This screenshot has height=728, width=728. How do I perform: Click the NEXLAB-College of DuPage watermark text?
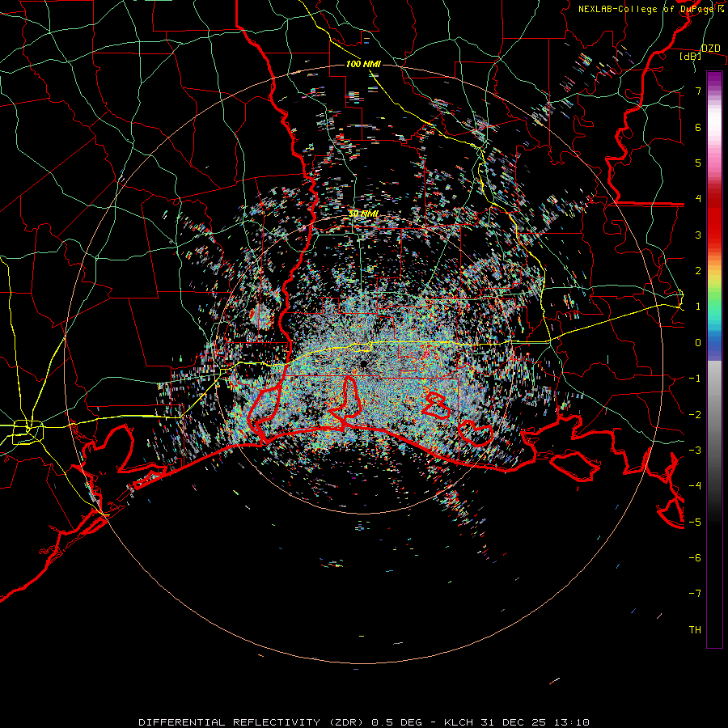(x=650, y=9)
